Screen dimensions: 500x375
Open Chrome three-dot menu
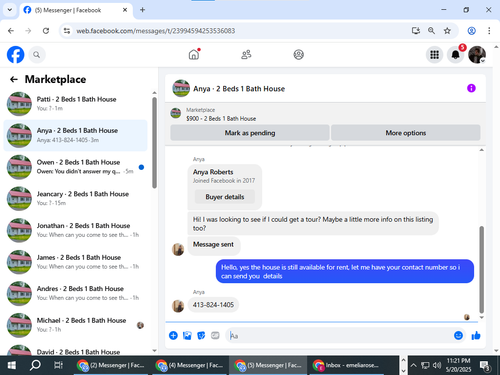[489, 31]
